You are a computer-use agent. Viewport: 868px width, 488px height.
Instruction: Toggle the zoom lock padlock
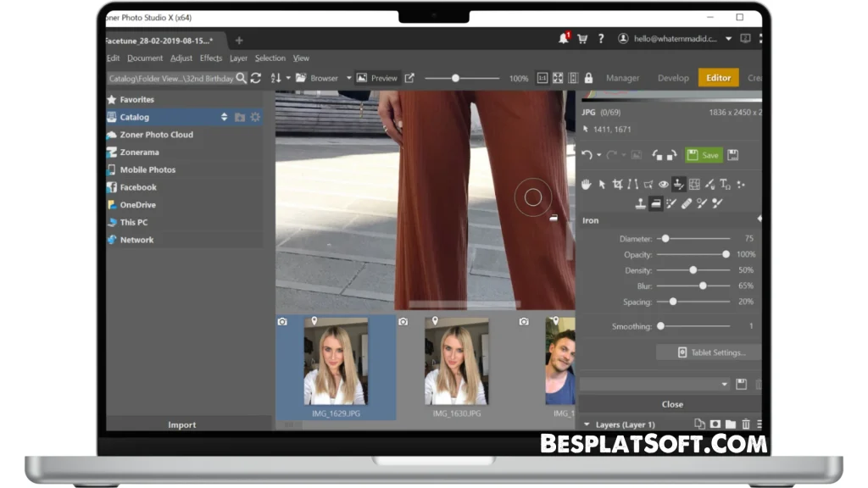(588, 78)
